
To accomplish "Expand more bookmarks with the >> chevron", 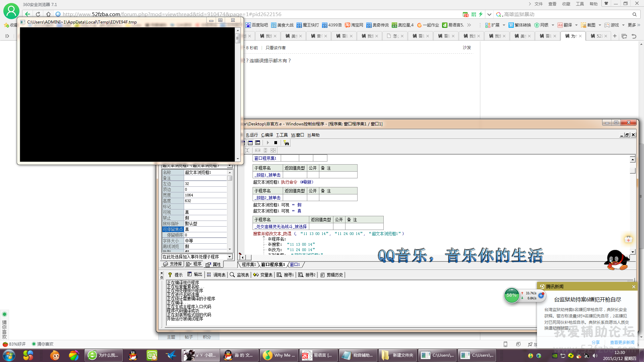I will click(469, 25).
